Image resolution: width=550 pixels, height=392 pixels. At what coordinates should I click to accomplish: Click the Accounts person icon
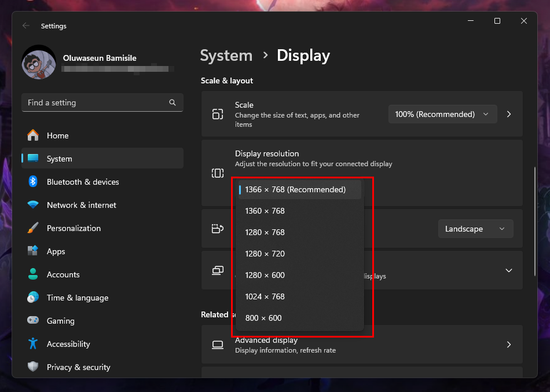point(33,274)
